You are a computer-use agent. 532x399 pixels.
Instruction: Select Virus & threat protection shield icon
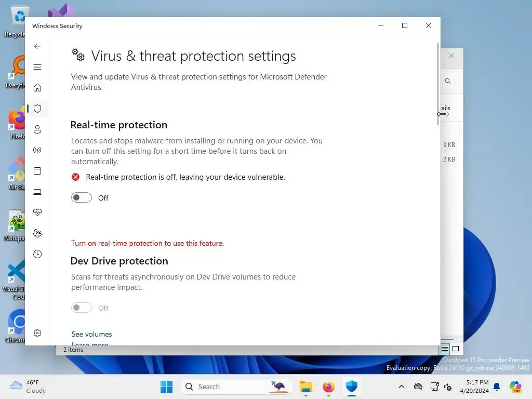coord(37,109)
